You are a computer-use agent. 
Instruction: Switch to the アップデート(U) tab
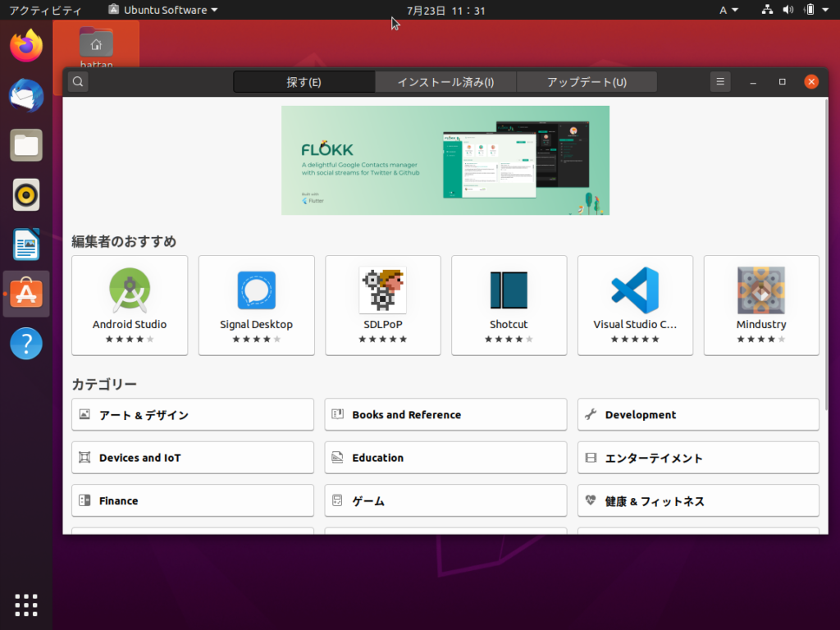pos(587,82)
